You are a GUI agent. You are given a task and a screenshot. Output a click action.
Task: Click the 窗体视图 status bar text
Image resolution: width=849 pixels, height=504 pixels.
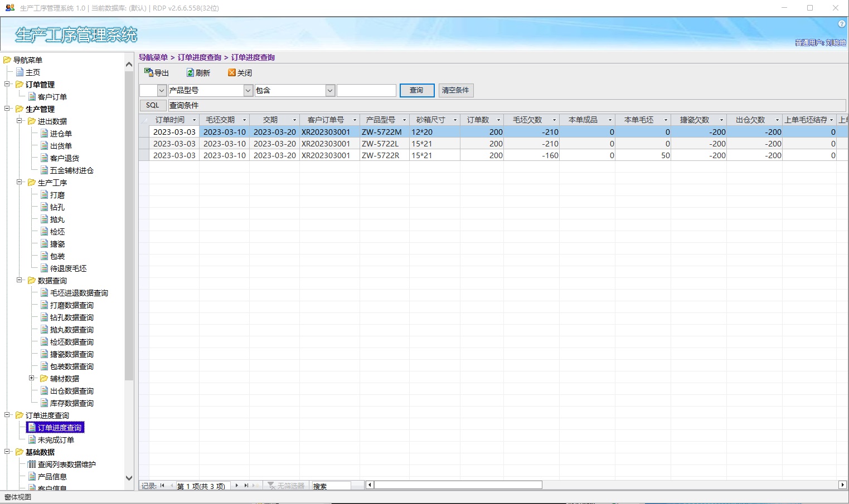pyautogui.click(x=18, y=497)
